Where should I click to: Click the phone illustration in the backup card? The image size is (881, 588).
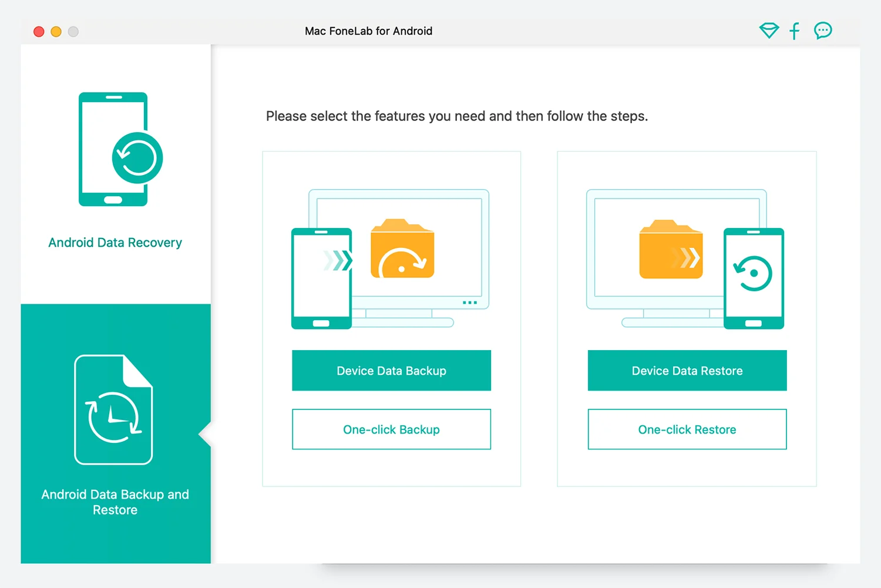321,278
